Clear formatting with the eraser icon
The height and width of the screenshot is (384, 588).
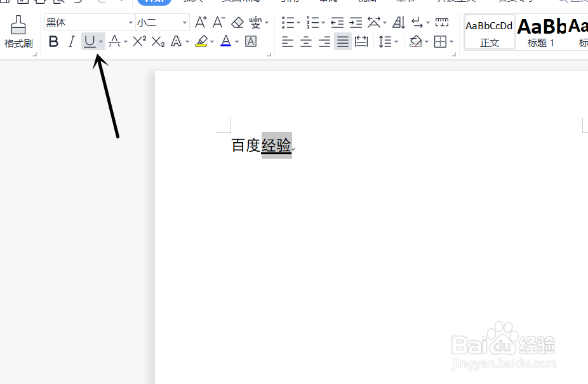[x=237, y=23]
